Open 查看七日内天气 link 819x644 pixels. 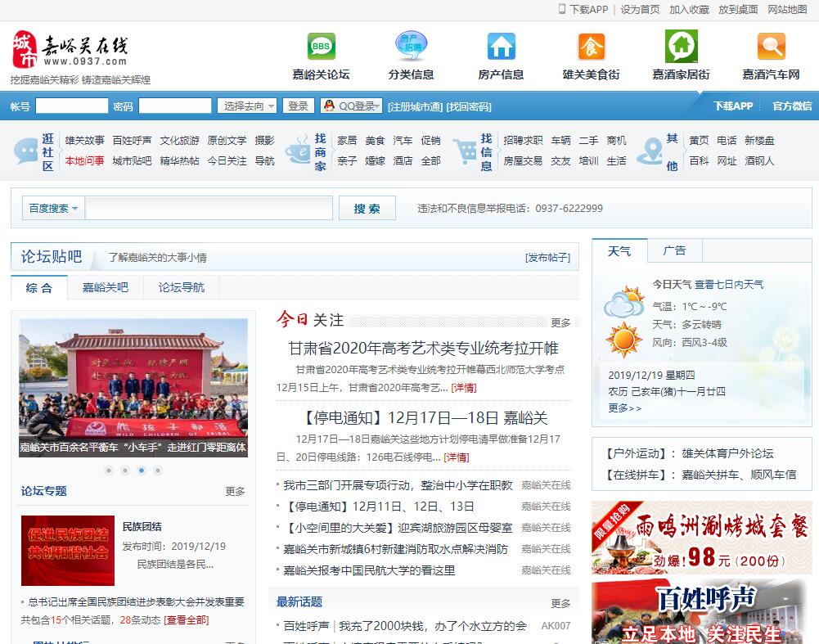click(x=729, y=284)
